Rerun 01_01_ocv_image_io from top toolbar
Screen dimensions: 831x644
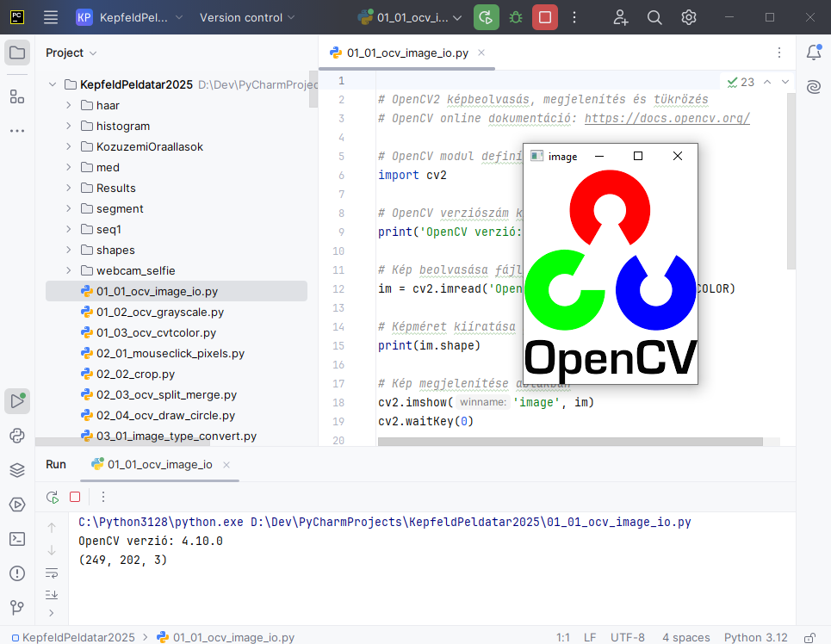click(x=486, y=17)
